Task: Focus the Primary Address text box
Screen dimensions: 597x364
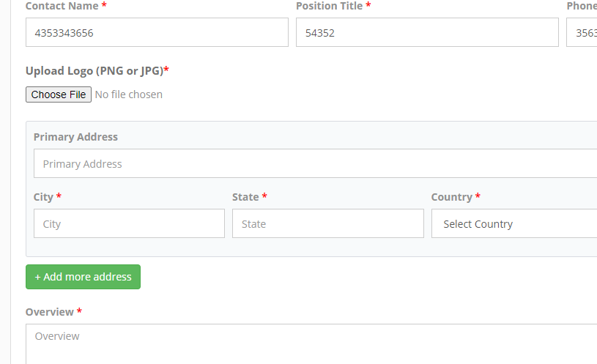Action: (315, 163)
